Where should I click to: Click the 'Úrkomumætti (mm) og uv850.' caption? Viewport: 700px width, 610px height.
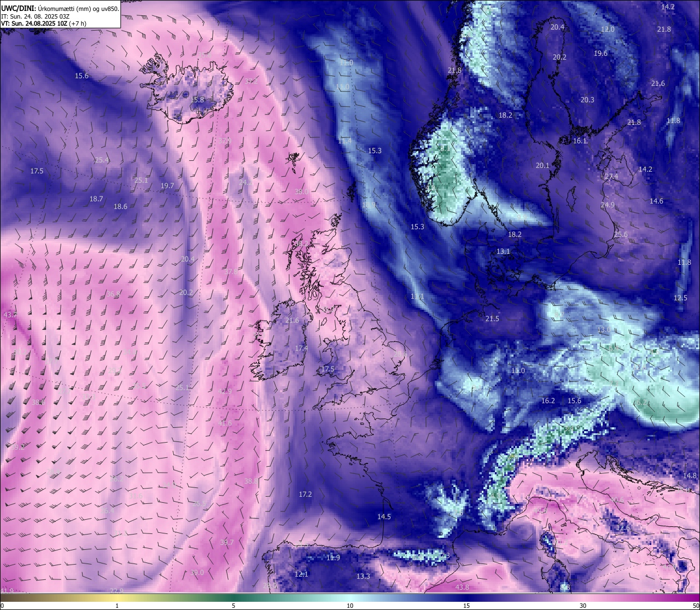click(78, 8)
